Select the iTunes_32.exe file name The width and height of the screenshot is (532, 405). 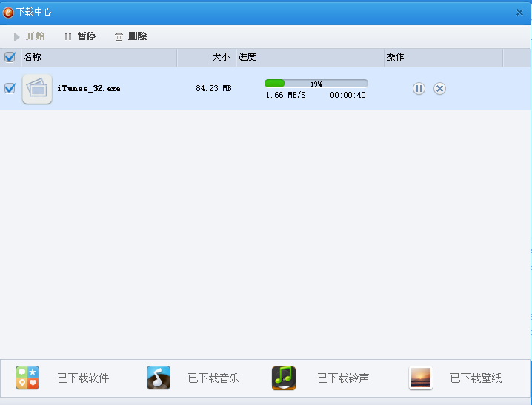point(89,88)
